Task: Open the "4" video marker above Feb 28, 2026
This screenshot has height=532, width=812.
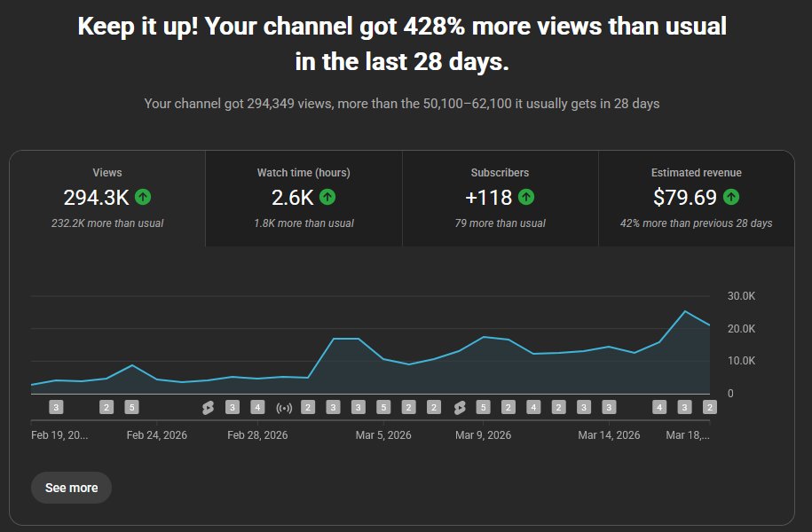Action: pos(257,407)
